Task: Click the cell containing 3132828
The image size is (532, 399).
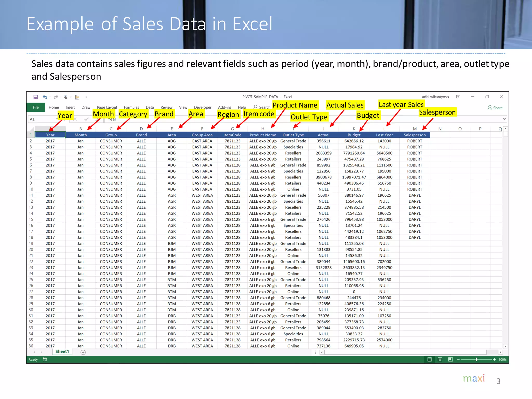Action: point(324,268)
